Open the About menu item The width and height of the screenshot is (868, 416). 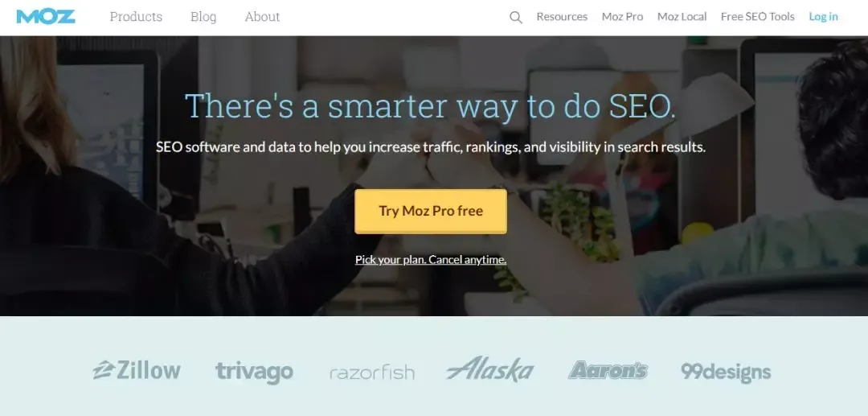coord(262,17)
